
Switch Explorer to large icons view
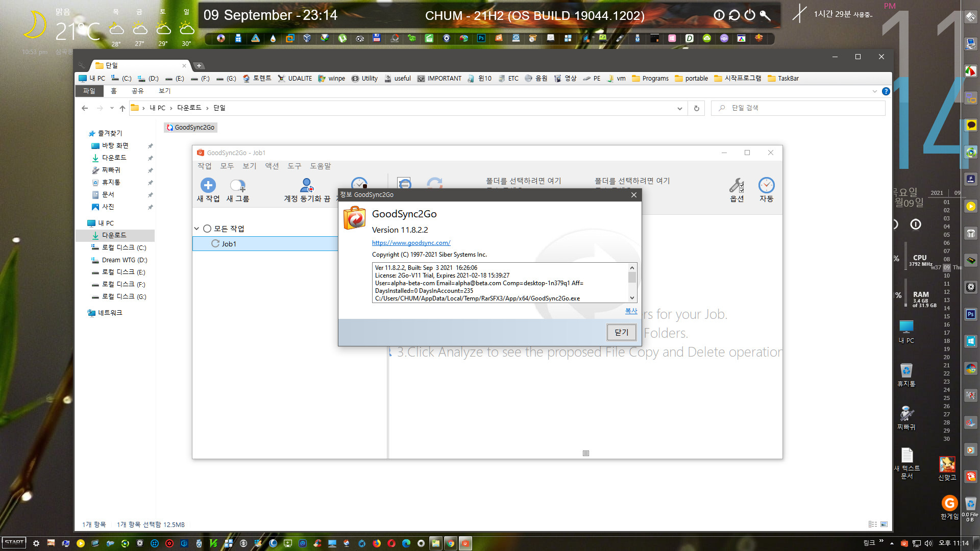coord(884,524)
